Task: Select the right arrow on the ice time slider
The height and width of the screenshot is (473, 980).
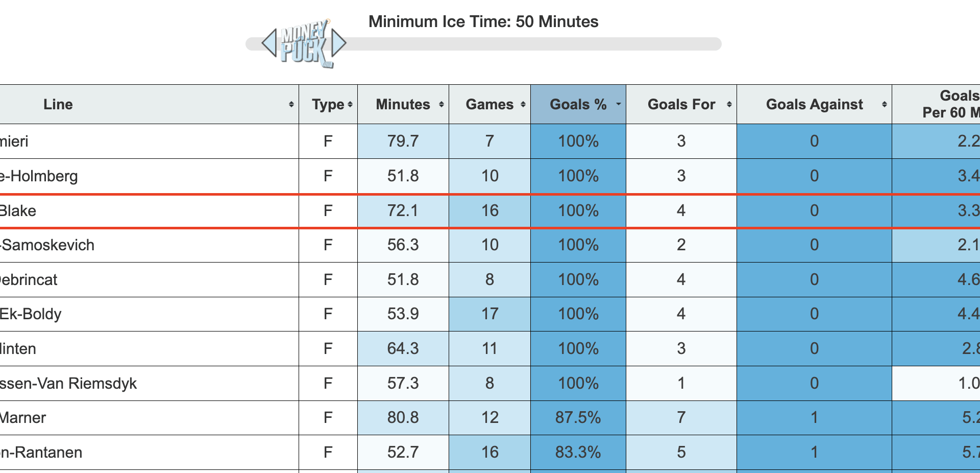Action: coord(338,43)
